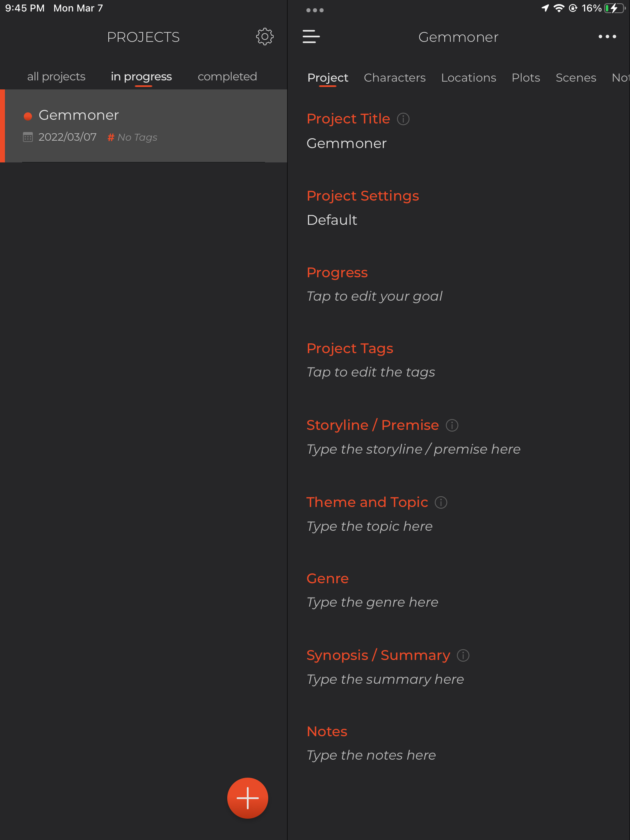Open Project Settings Default option
The image size is (630, 840).
point(332,220)
